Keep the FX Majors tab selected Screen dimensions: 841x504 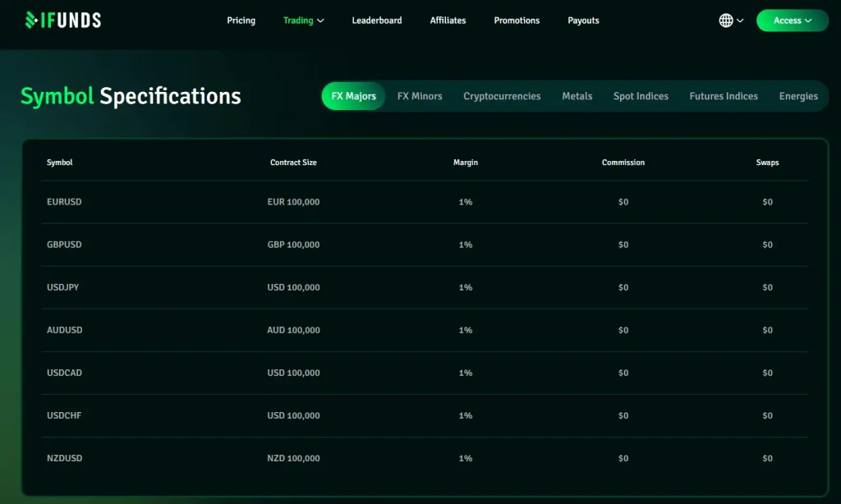click(x=352, y=96)
